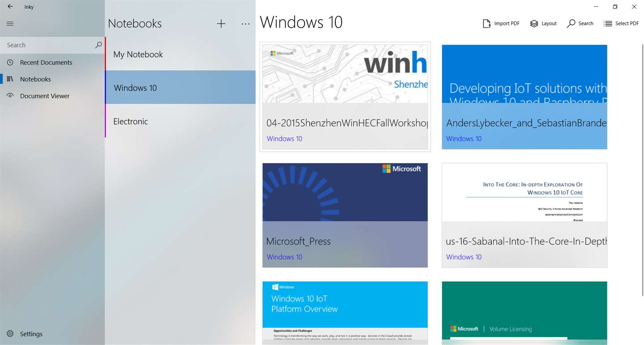644x345 pixels.
Task: Open the hamburger navigation menu
Action: 10,24
